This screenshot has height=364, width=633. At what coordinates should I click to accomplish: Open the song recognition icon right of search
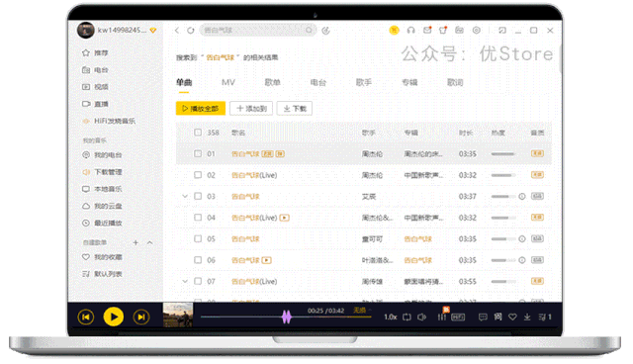325,31
